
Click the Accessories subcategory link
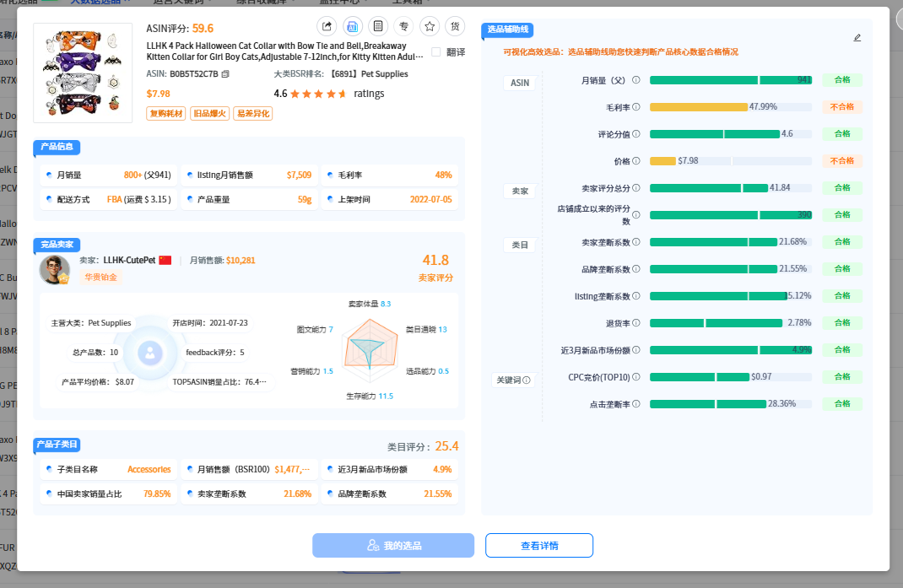pos(149,469)
